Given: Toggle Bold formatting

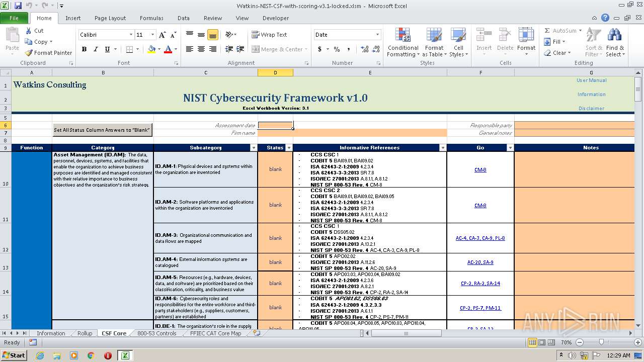Looking at the screenshot, I should point(84,49).
